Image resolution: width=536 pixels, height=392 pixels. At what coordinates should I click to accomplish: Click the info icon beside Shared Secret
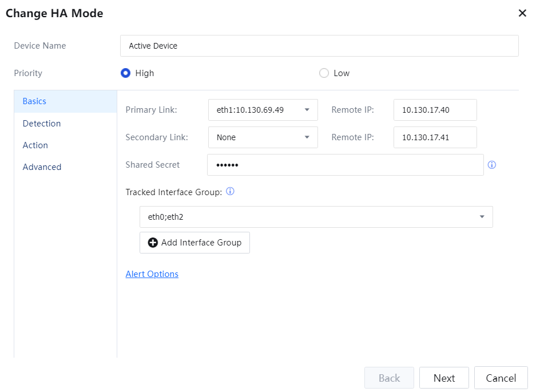492,165
